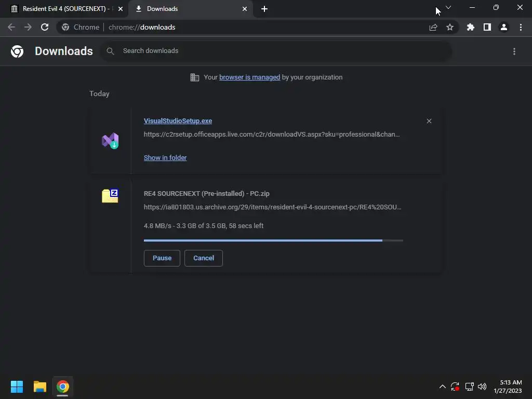Image resolution: width=532 pixels, height=399 pixels.
Task: Click the update sync tray icon
Action: point(455,387)
